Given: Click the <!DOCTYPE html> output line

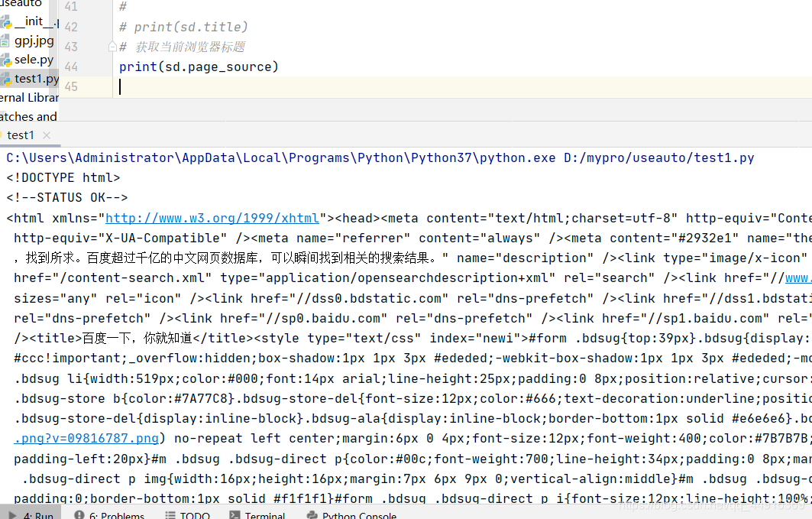Looking at the screenshot, I should (x=63, y=178).
